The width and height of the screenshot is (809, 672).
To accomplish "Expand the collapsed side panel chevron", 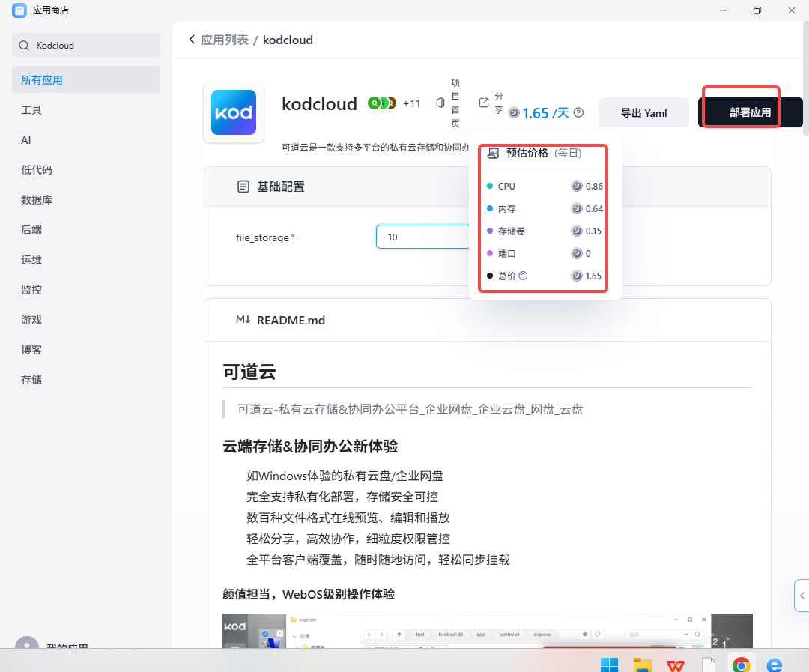I will [802, 596].
